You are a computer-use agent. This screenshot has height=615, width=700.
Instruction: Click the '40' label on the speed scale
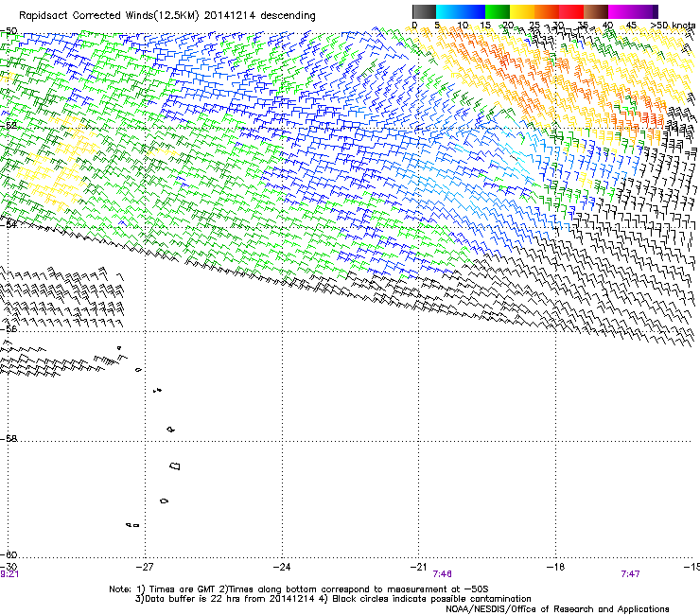tap(607, 25)
